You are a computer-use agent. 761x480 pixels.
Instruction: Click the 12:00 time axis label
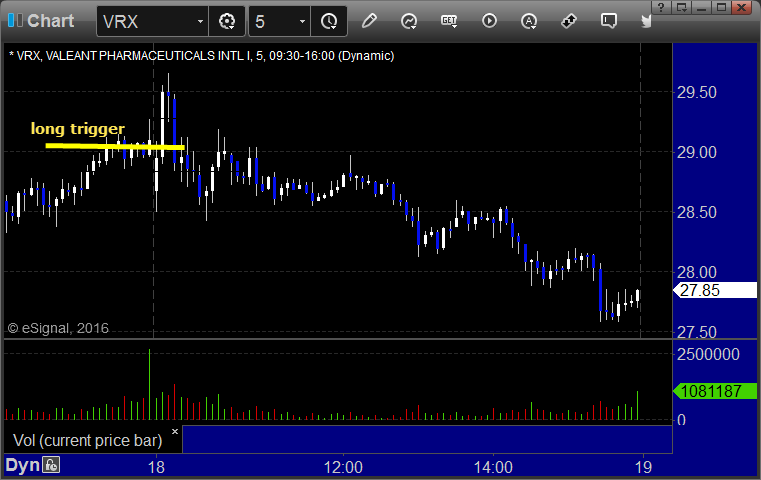coord(343,467)
